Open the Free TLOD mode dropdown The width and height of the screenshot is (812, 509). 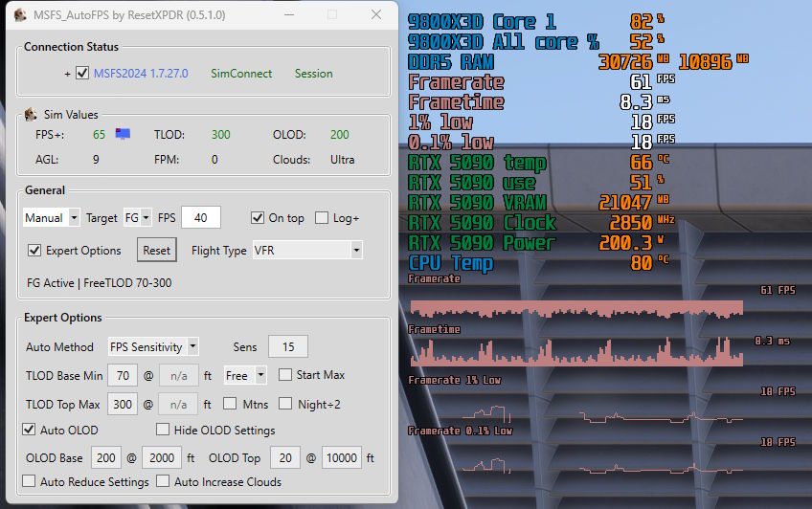[x=245, y=376]
